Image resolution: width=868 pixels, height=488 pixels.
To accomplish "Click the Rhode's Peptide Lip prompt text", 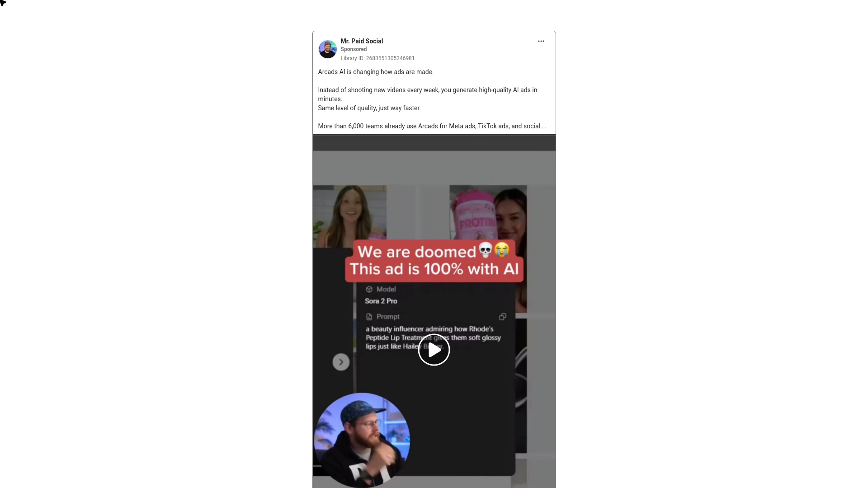I will 433,338.
